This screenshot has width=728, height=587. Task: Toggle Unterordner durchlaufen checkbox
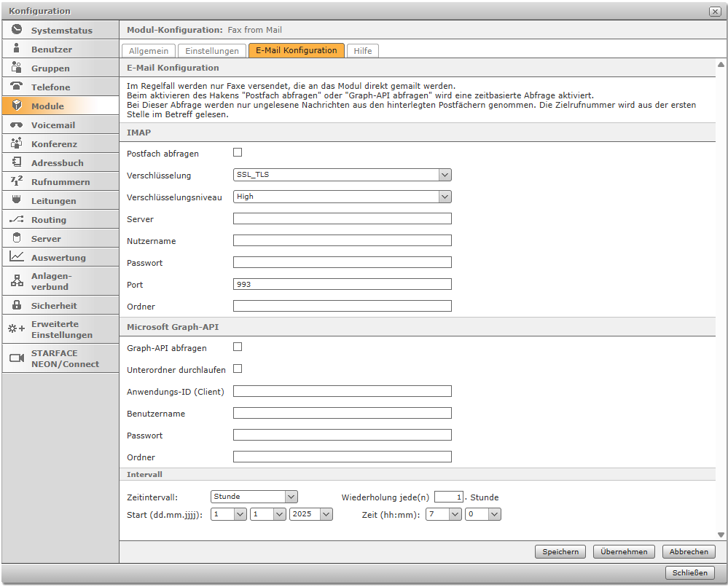(x=238, y=369)
